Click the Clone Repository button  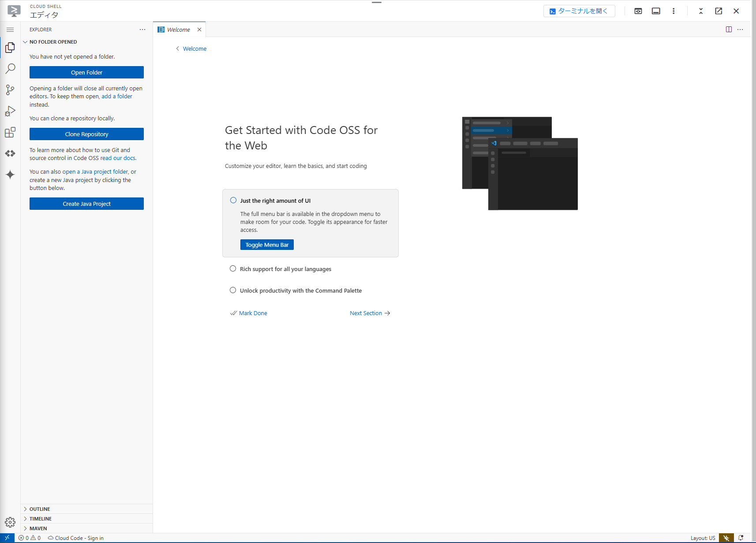[x=86, y=134]
